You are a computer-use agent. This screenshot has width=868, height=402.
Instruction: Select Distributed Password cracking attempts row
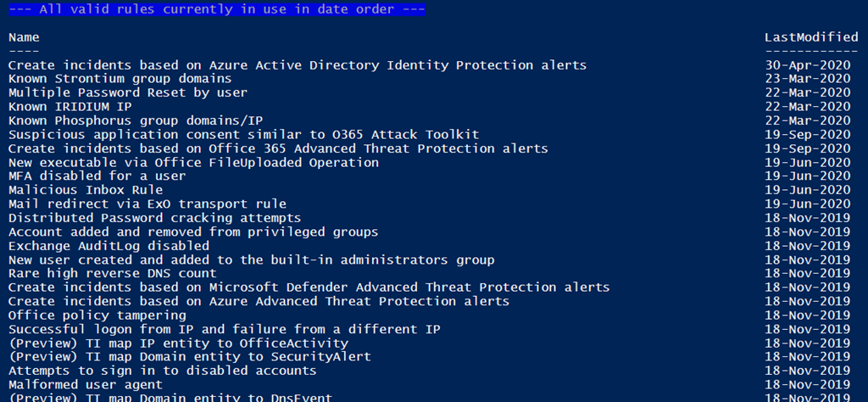pos(154,218)
